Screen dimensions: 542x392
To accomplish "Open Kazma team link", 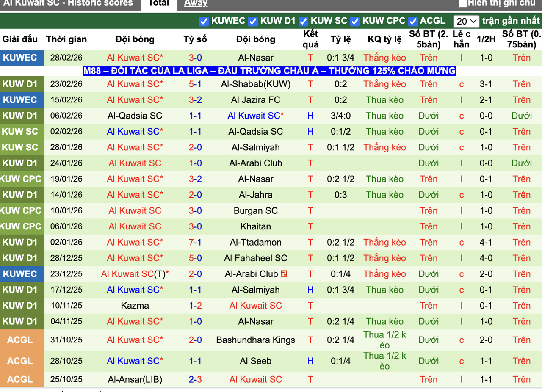I will 135,306.
